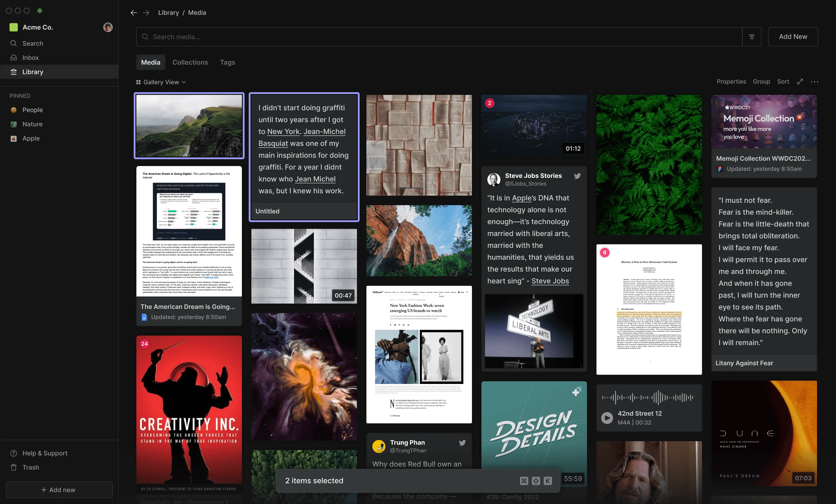Click the Apple pinned icon
836x504 pixels.
(14, 138)
